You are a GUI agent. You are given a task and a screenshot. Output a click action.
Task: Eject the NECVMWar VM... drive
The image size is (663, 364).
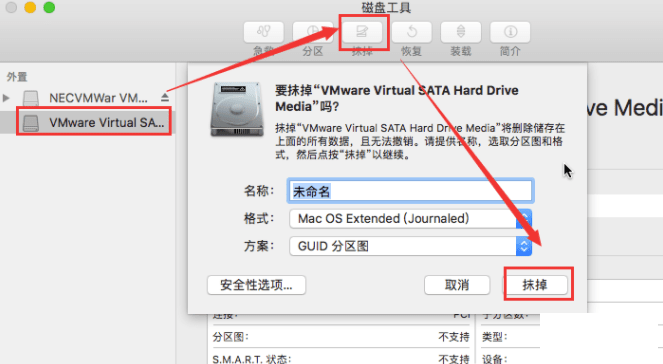coord(165,98)
